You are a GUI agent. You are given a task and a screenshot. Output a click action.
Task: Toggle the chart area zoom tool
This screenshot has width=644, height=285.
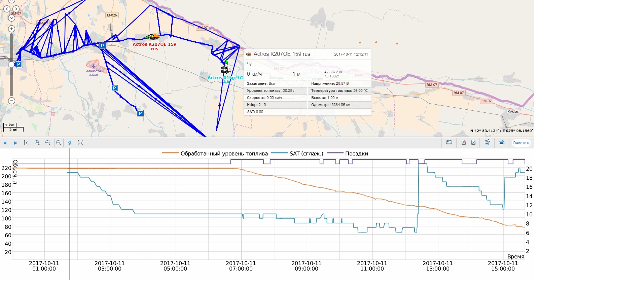(59, 143)
